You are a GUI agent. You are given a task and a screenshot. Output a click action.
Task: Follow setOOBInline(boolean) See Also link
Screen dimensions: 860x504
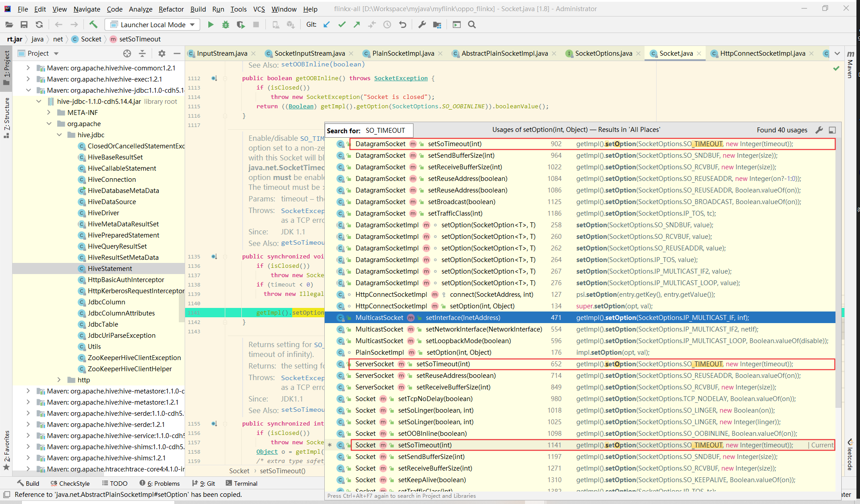(x=323, y=65)
